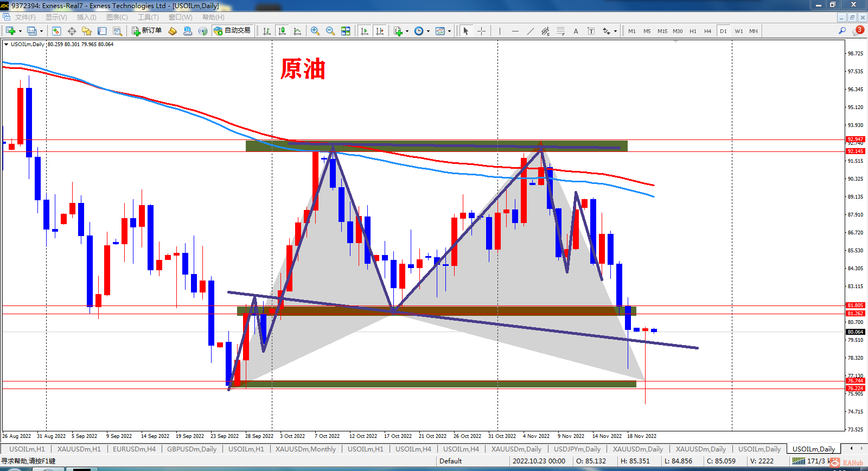Switch to the USDJPYm,Daily chart tab
The width and height of the screenshot is (868, 471).
point(577,449)
